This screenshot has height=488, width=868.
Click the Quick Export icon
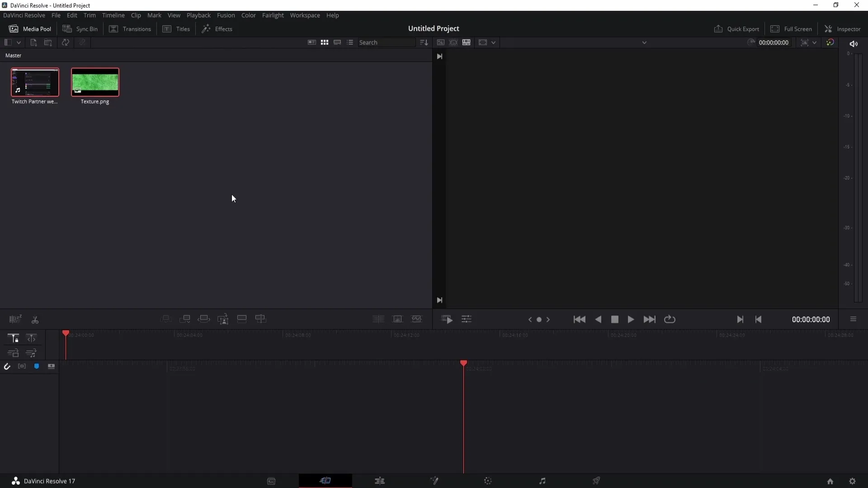click(718, 28)
